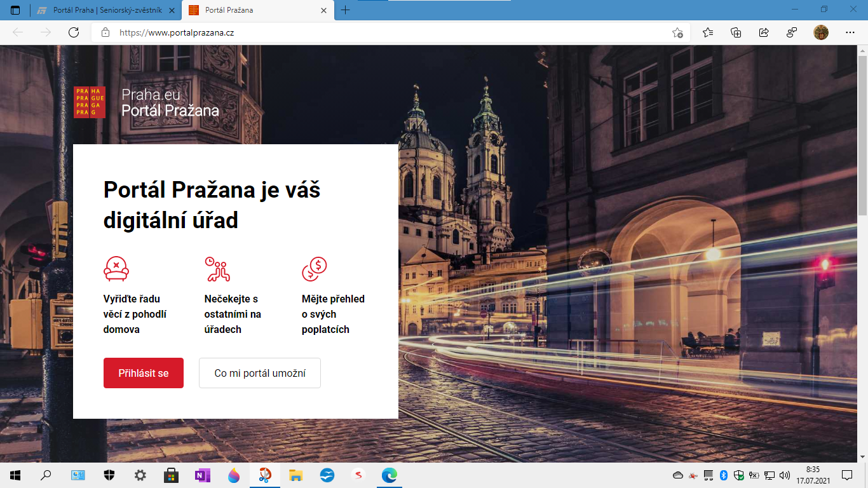Toggle the volume icon in system tray

point(785,475)
